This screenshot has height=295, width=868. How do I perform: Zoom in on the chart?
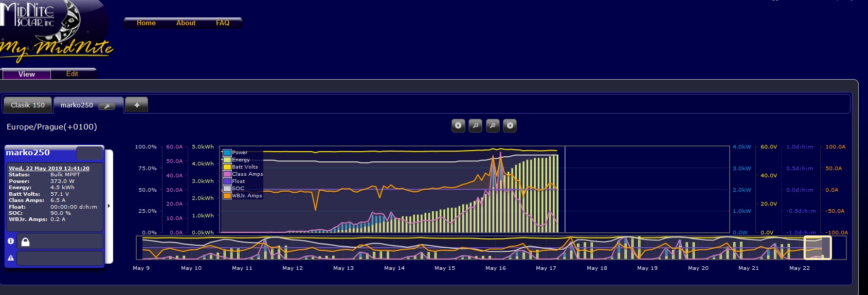point(493,125)
